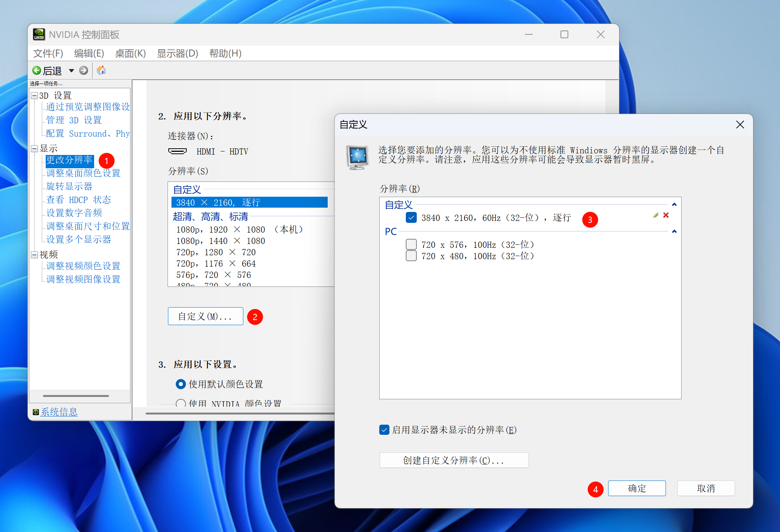Select 使用默认颜色设置 radio button

click(x=180, y=384)
